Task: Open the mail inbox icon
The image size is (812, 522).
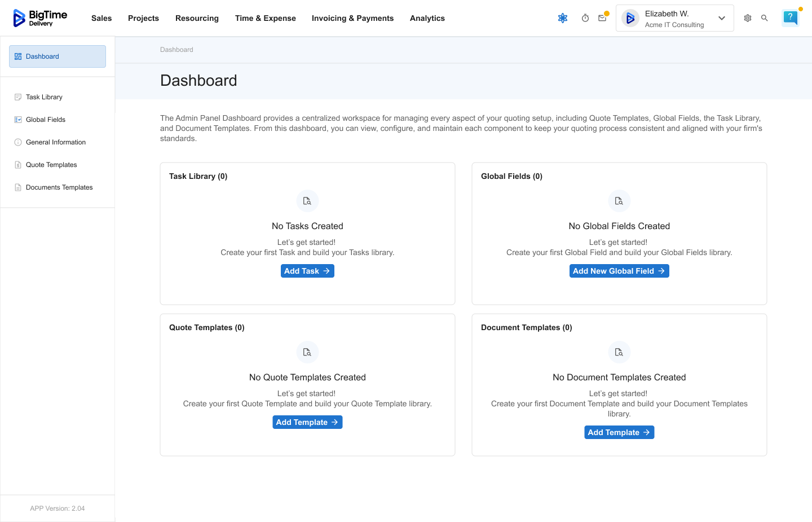Action: tap(602, 18)
